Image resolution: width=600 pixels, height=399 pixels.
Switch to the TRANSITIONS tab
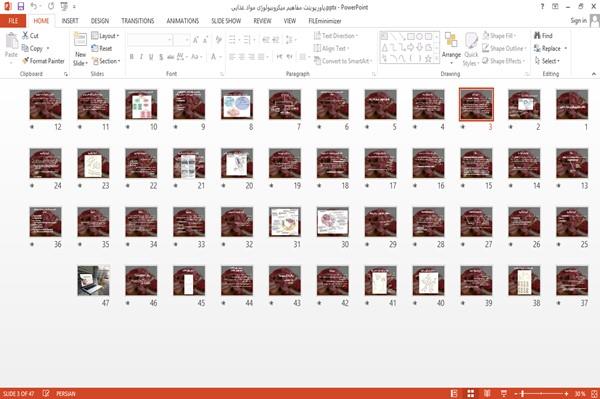[138, 21]
